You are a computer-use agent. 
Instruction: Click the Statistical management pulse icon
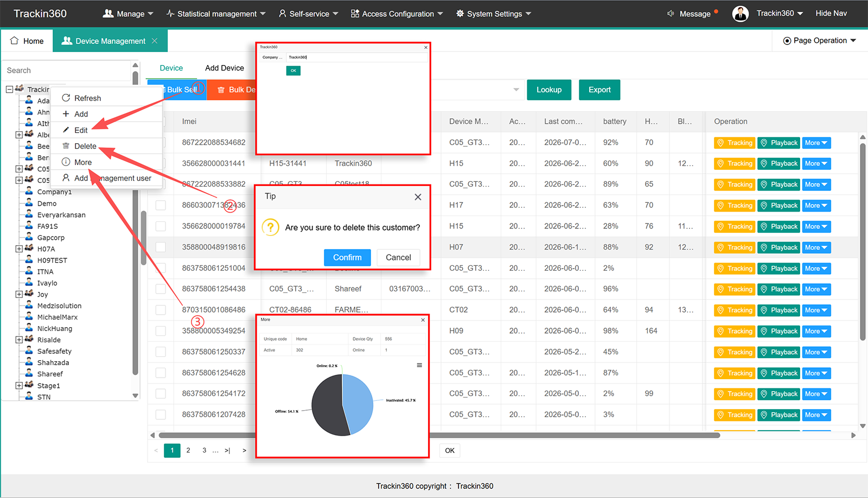170,14
